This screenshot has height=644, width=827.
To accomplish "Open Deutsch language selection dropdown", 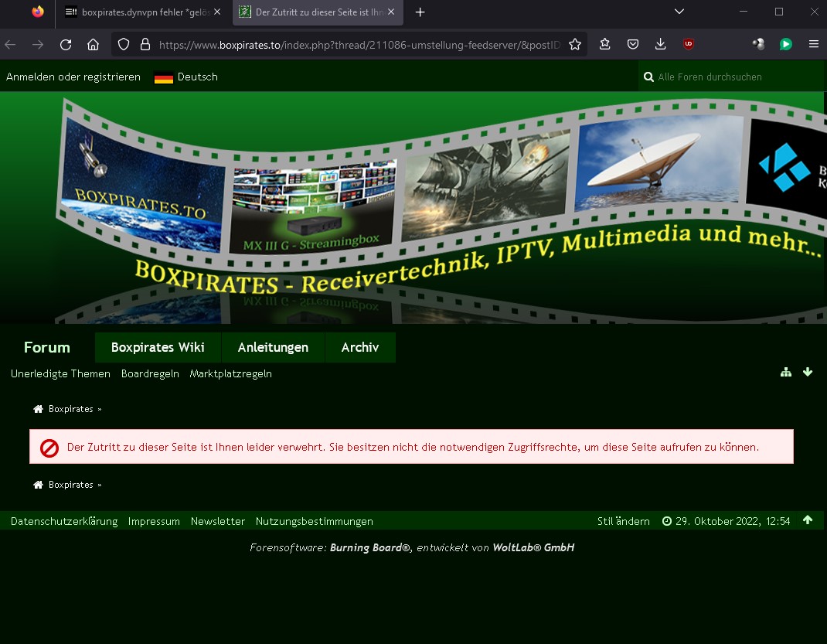I will pyautogui.click(x=186, y=77).
